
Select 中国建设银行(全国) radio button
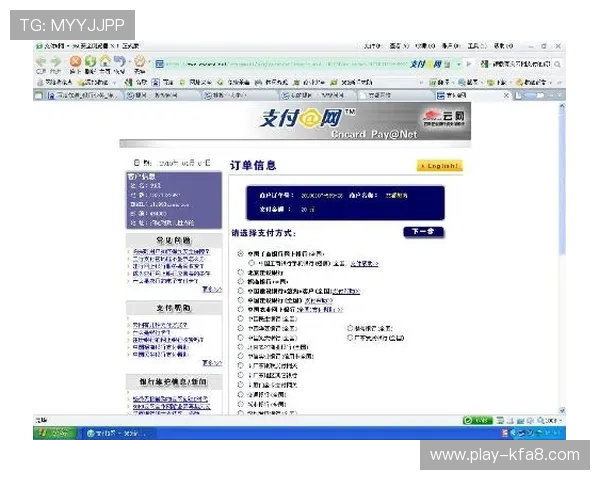click(x=240, y=300)
